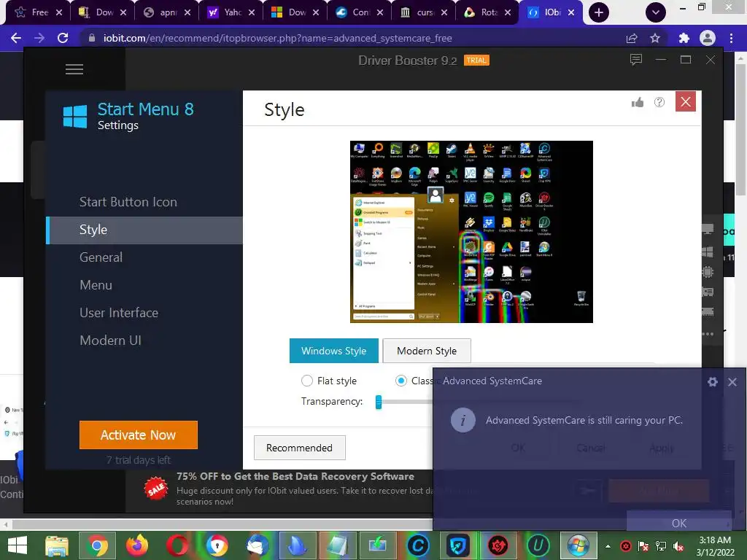Click the '7 trial days left' text
The width and height of the screenshot is (747, 560).
(x=139, y=460)
